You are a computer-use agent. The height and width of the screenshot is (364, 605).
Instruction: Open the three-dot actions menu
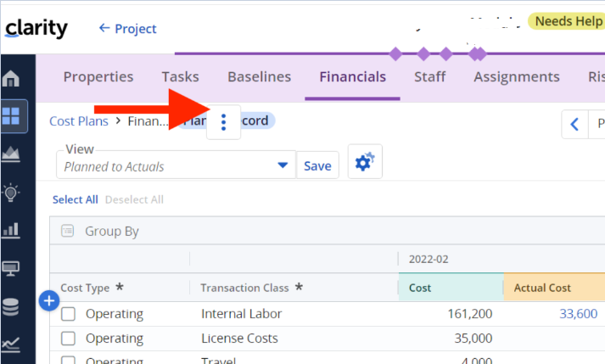tap(223, 122)
